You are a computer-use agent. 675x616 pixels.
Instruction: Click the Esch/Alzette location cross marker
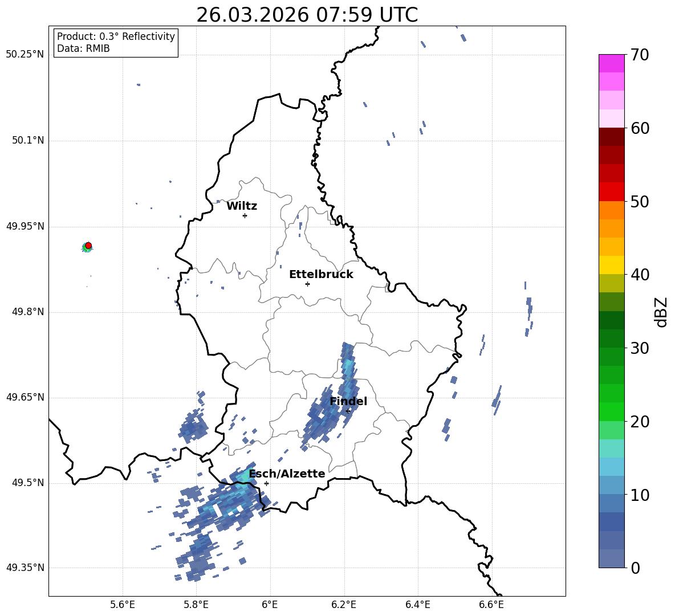coord(266,483)
